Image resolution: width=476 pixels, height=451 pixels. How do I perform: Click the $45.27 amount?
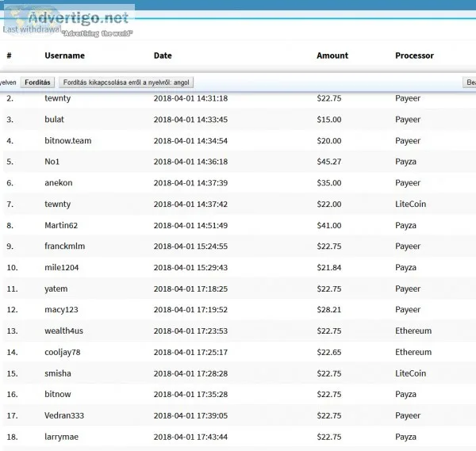pyautogui.click(x=329, y=162)
